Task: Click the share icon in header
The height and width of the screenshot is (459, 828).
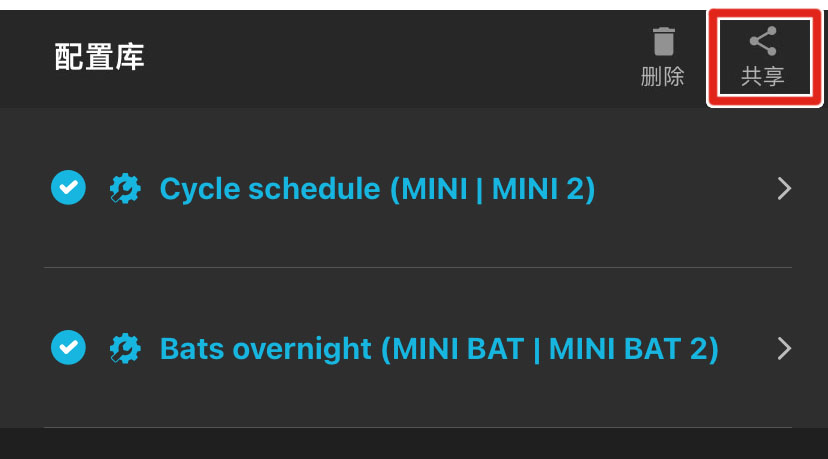Action: tap(763, 42)
